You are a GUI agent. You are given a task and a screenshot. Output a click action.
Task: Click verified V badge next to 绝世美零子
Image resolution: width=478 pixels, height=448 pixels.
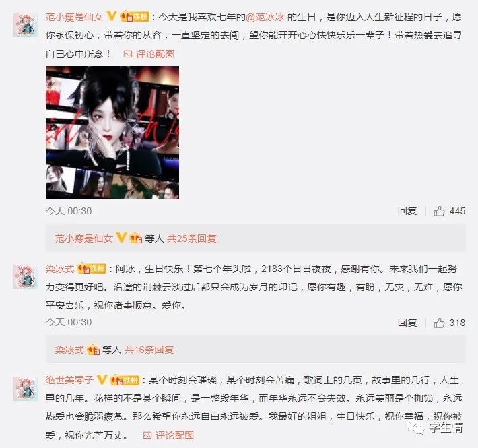(102, 380)
